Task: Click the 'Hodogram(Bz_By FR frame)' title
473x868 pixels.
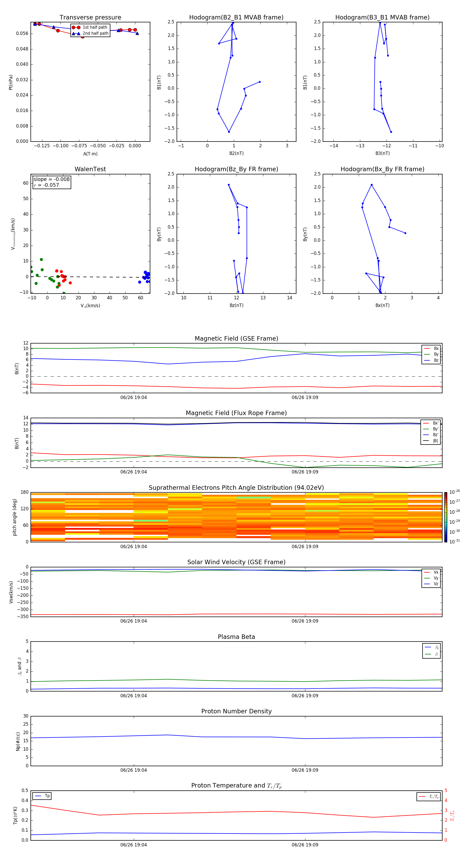Action: click(236, 169)
